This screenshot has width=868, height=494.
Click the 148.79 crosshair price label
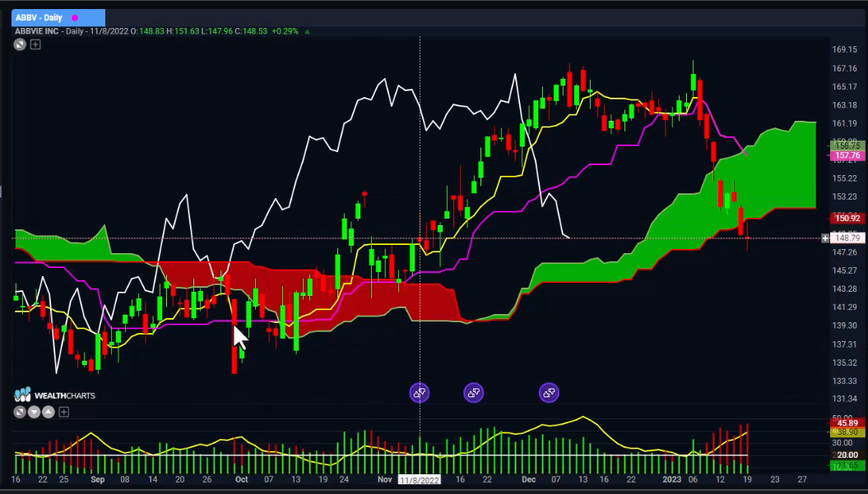846,238
